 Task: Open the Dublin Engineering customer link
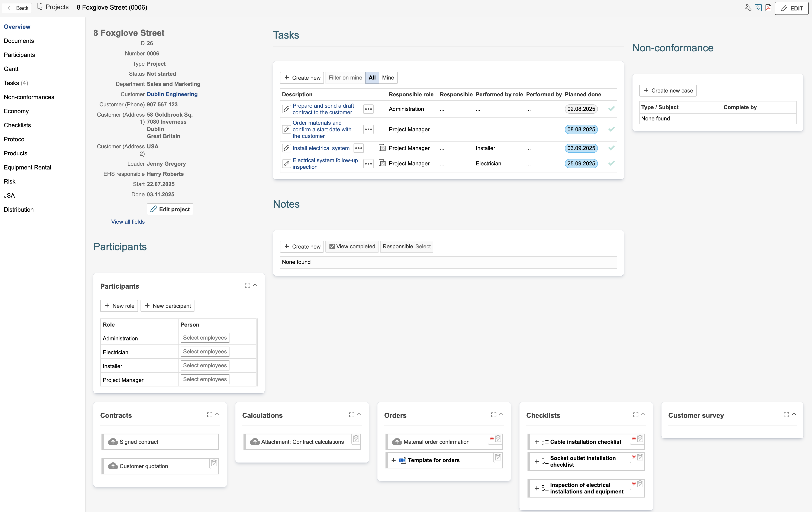click(x=172, y=94)
